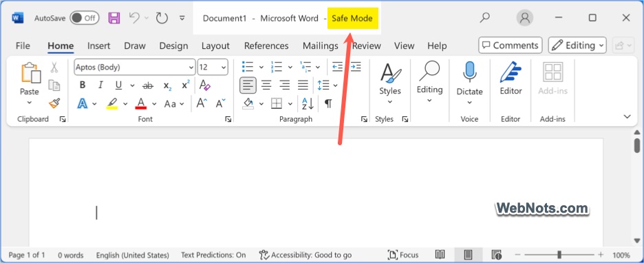Image resolution: width=644 pixels, height=263 pixels.
Task: Switch to the Layout tab
Action: 215,45
